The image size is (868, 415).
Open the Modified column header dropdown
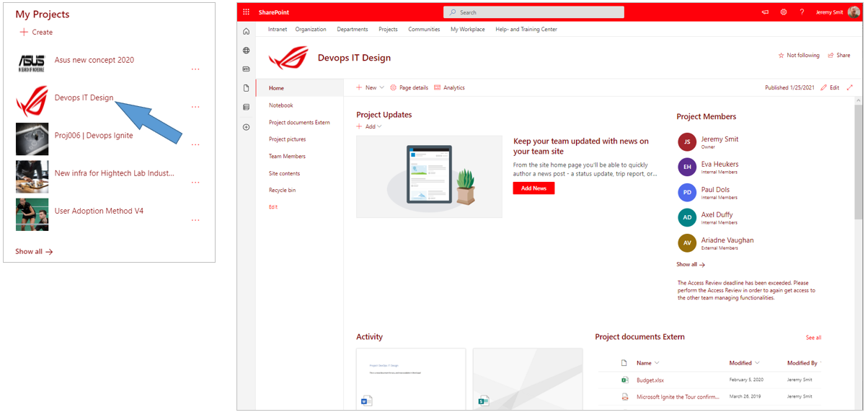coord(745,363)
